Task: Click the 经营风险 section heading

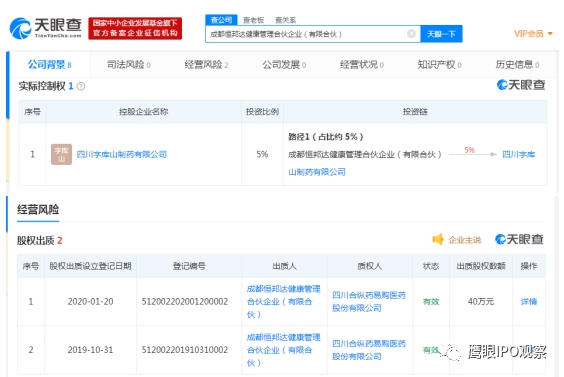Action: pos(38,209)
